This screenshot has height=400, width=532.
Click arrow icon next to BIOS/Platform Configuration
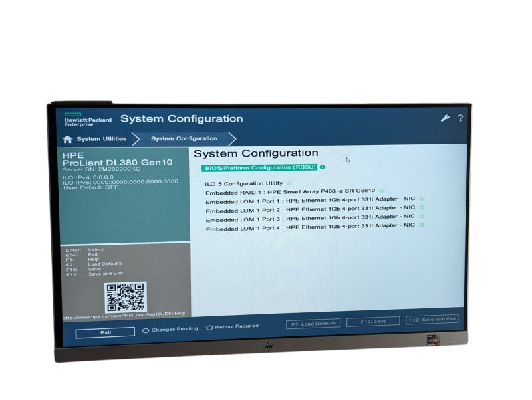[x=323, y=167]
